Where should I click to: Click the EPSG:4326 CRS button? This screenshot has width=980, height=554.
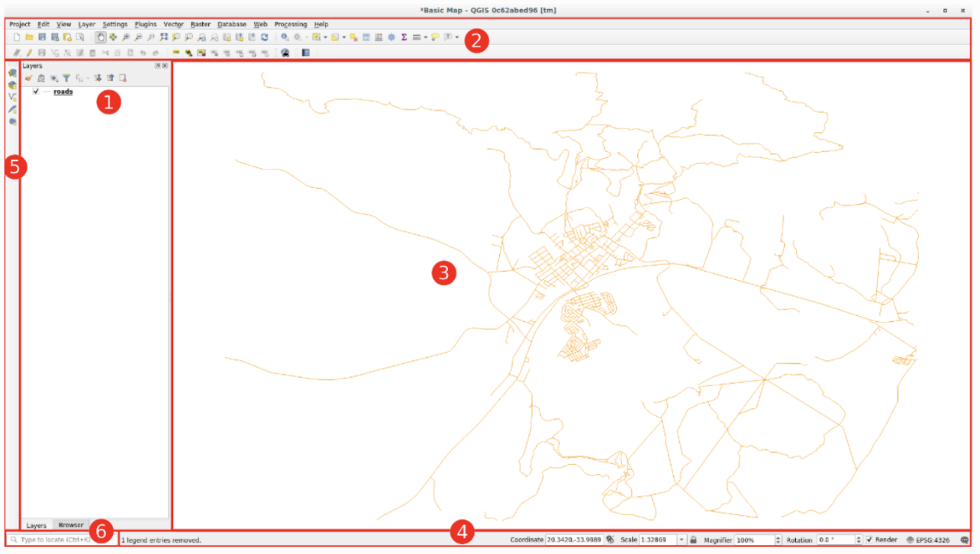click(x=928, y=540)
